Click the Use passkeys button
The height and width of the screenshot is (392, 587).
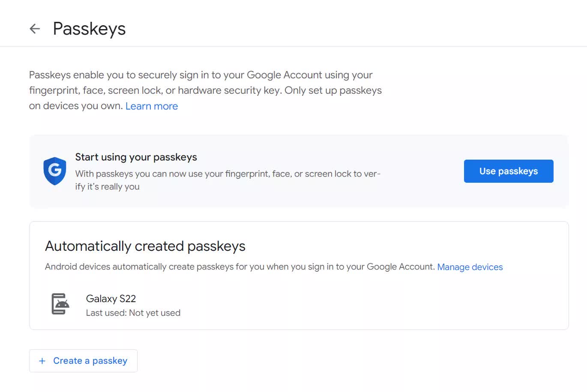click(x=509, y=171)
